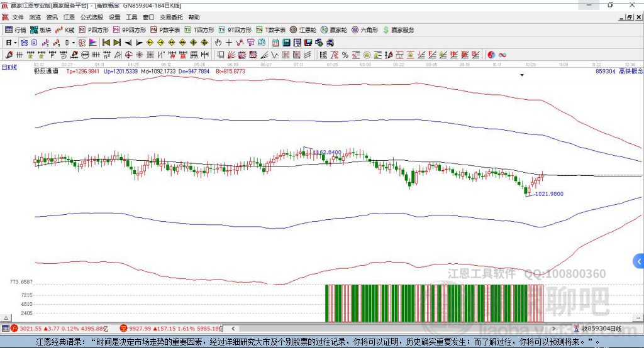
Task: Click the yin-yang taiji icon
Action: 491,55
